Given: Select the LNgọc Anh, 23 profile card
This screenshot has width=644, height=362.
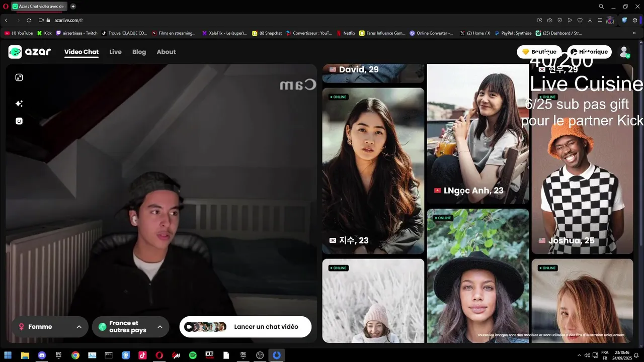Looking at the screenshot, I should click(x=478, y=134).
